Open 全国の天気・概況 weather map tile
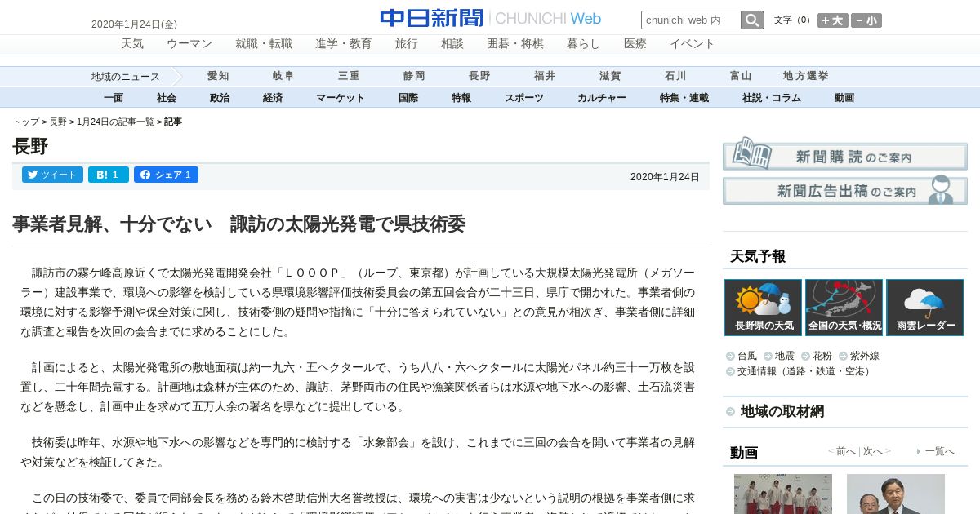 point(844,308)
